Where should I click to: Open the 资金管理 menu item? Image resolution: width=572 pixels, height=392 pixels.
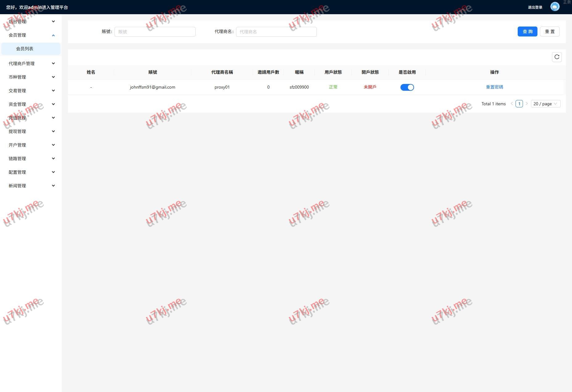click(31, 104)
